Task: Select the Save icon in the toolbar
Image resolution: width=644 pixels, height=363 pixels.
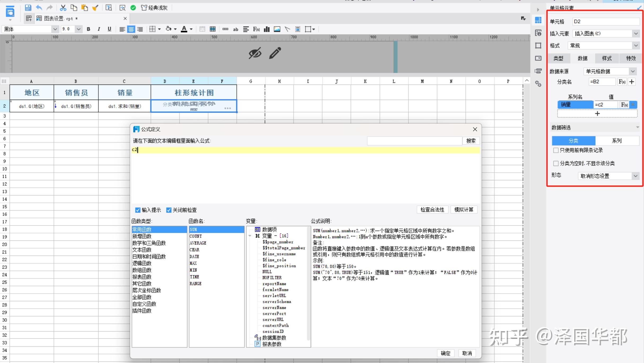Action: tap(28, 8)
